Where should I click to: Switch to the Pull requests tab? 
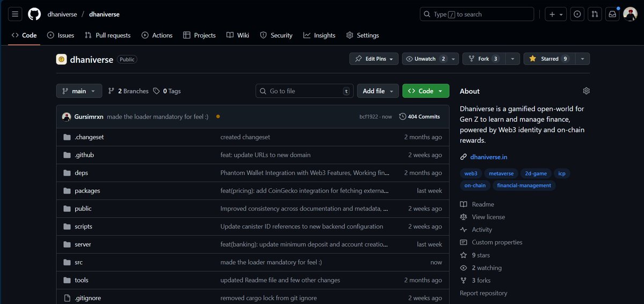click(108, 35)
